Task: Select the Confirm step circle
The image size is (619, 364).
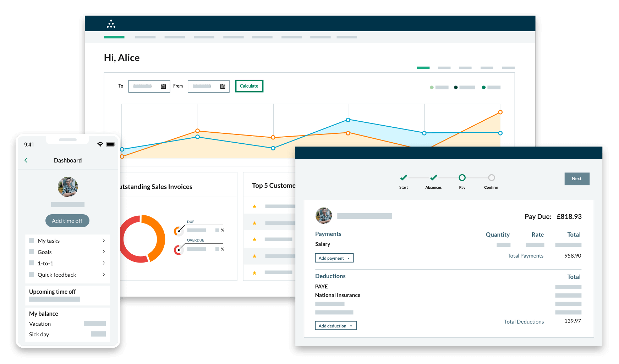Action: (x=491, y=177)
